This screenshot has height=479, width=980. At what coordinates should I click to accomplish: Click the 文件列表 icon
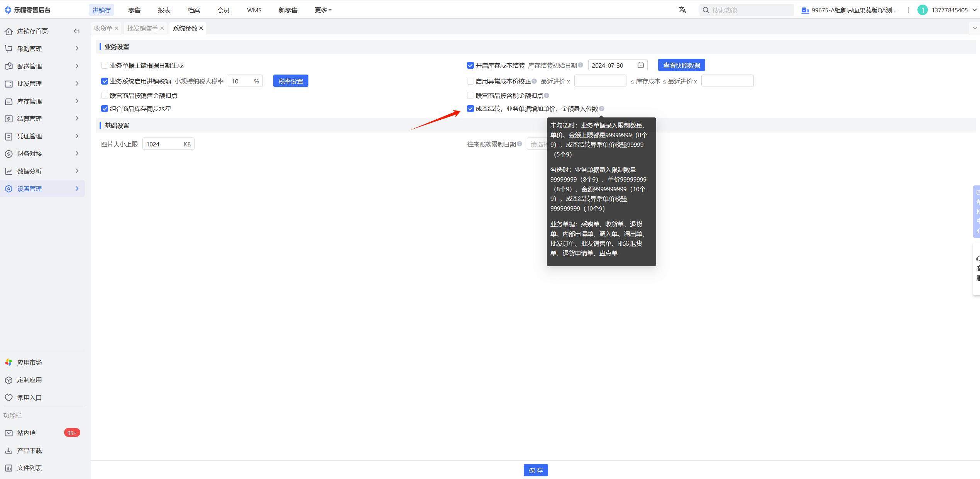[8, 468]
